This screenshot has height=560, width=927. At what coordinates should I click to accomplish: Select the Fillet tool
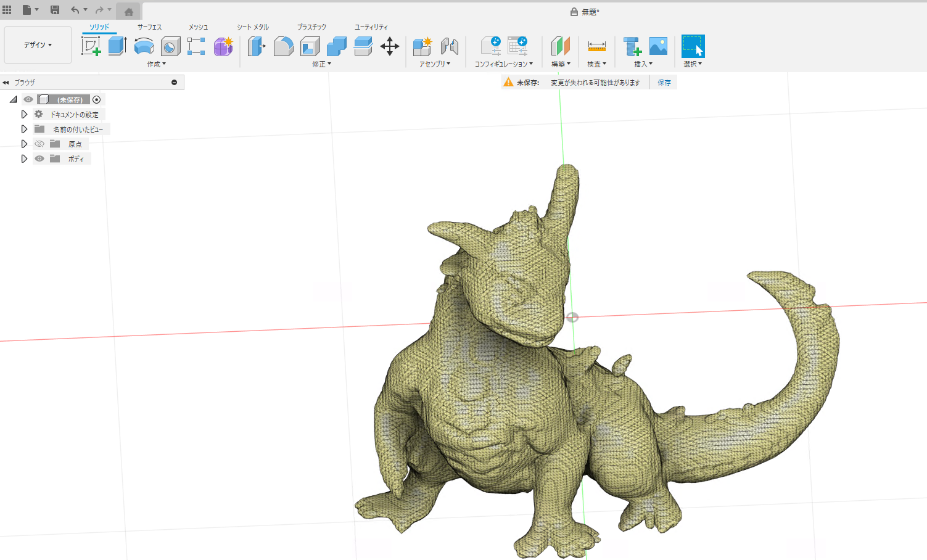[x=283, y=46]
